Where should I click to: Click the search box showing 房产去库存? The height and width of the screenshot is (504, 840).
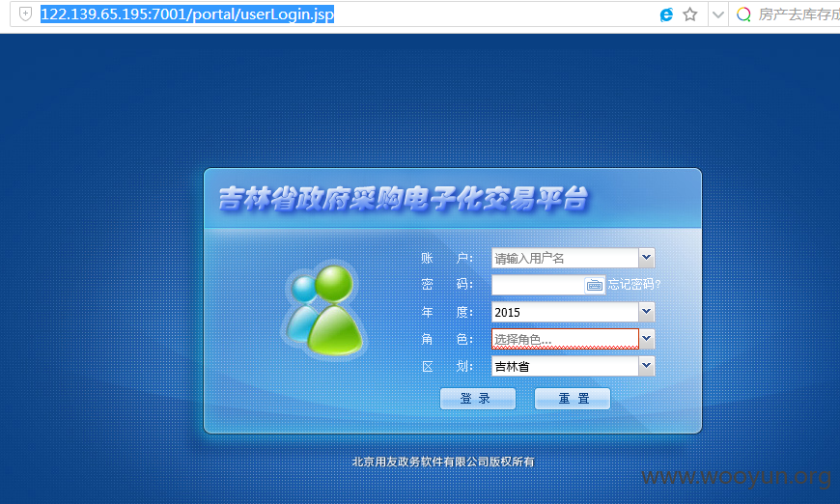pyautogui.click(x=798, y=14)
